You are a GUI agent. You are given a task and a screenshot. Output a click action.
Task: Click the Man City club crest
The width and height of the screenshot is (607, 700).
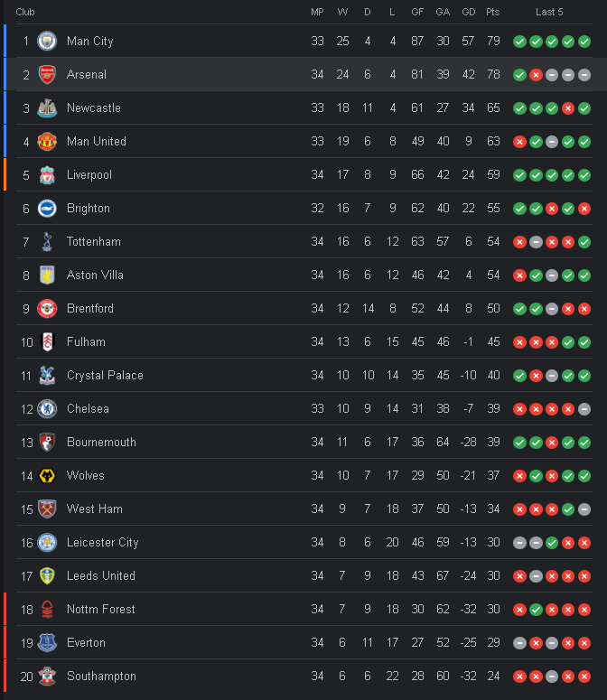(47, 41)
